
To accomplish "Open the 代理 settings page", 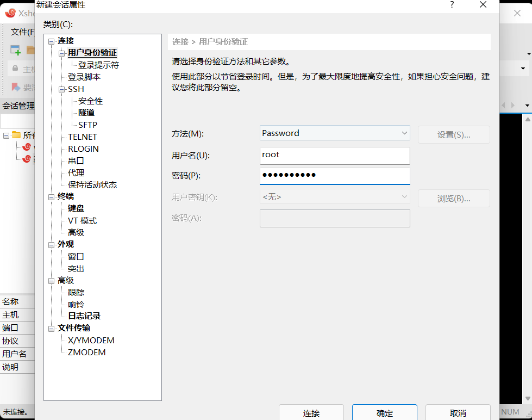I will click(x=76, y=172).
